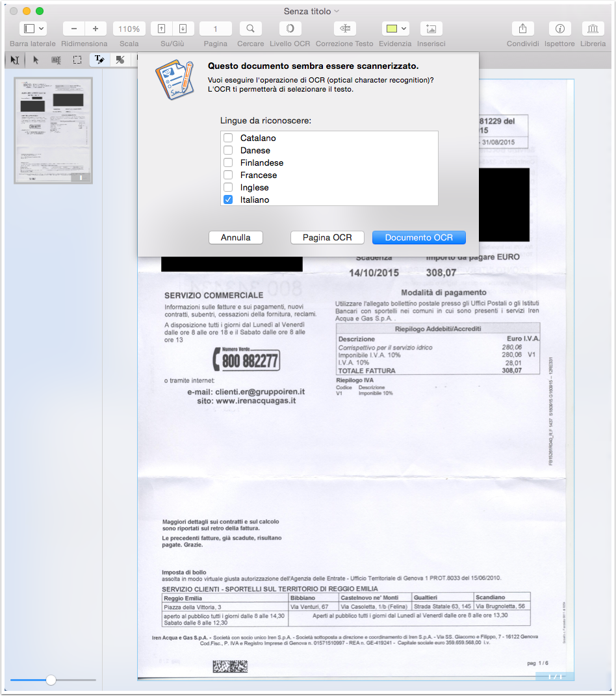Click the Pagina OCR button
This screenshot has width=616, height=696.
327,237
